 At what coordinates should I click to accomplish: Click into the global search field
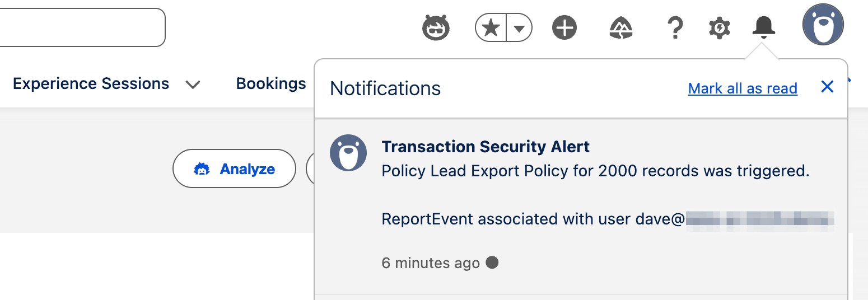[x=78, y=27]
